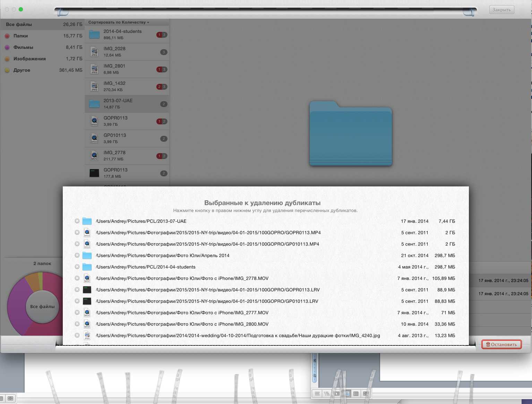Image resolution: width=532 pixels, height=404 pixels.
Task: Click black thumbnail icon of GOPR0113.LRV row
Action: (87, 290)
